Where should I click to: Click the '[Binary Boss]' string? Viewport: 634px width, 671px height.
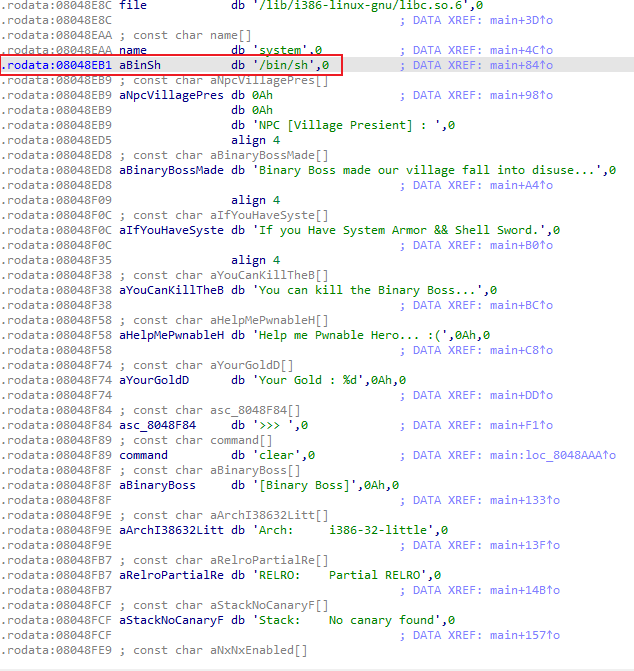[304, 484]
